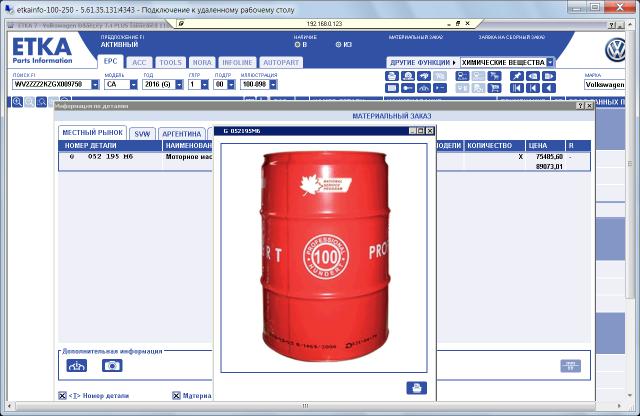Switch to the AUTOPART tab
This screenshot has height=416, width=640.
[x=281, y=62]
